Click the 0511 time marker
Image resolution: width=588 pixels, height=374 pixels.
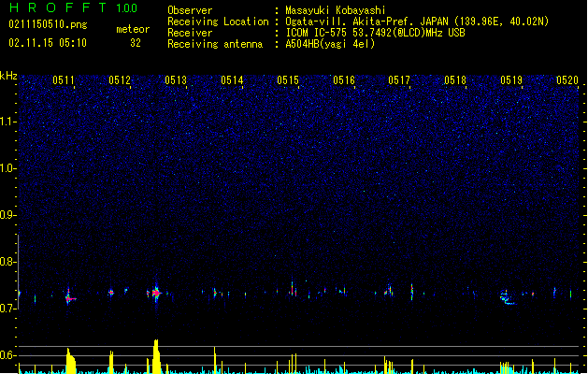point(64,80)
